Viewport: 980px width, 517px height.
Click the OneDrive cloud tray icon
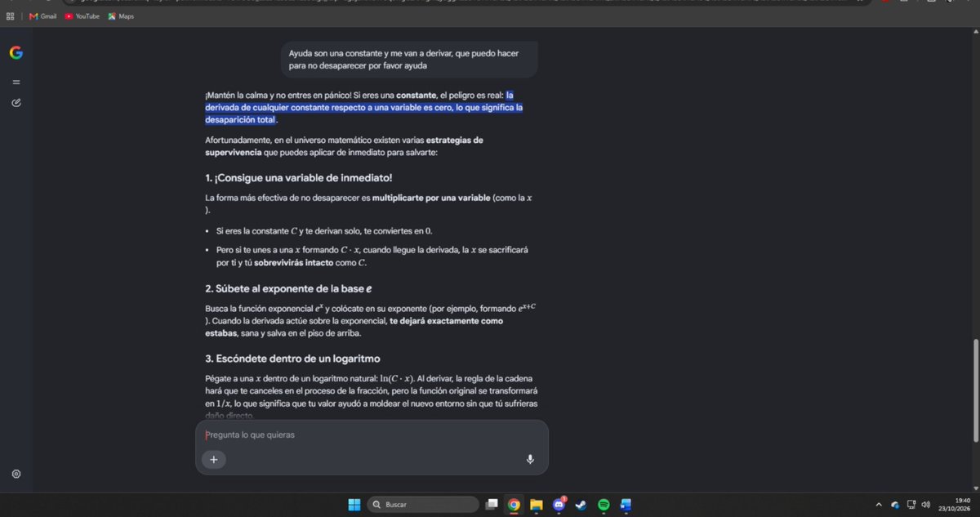(895, 505)
